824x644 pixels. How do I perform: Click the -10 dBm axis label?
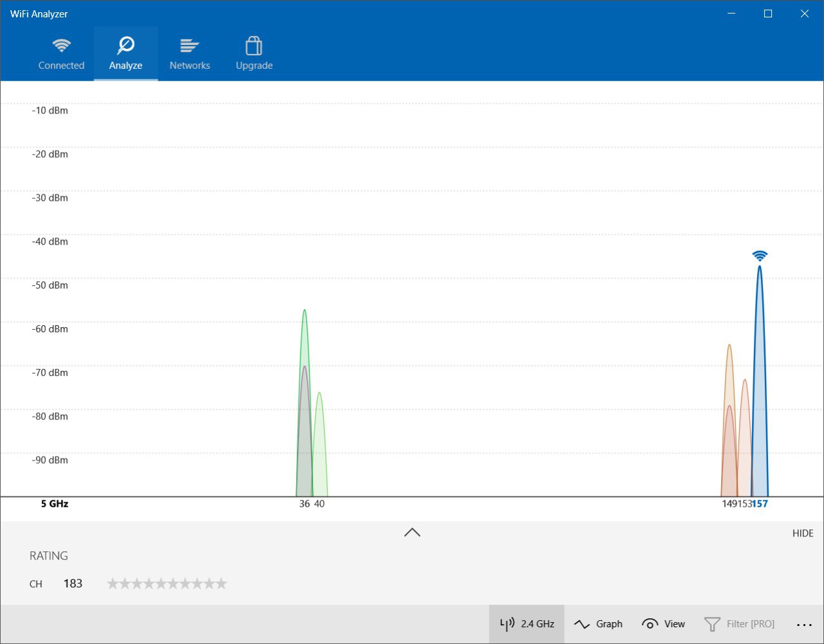tap(50, 110)
